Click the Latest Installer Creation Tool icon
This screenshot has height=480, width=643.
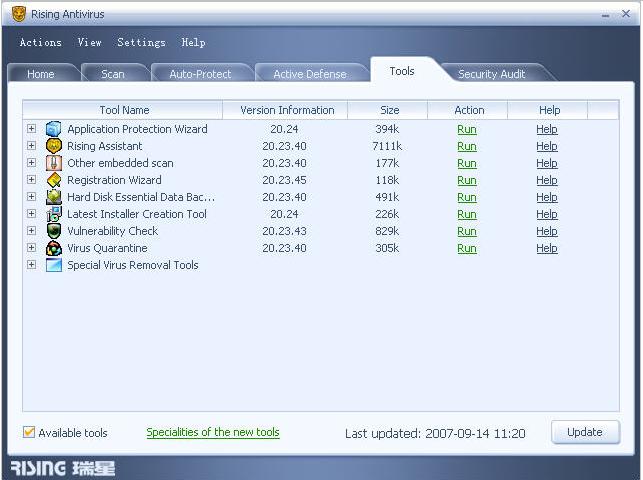[54, 214]
